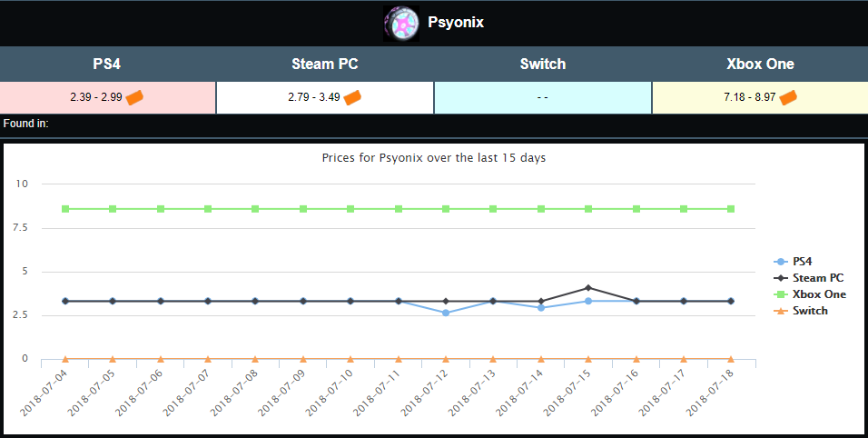868x438 pixels.
Task: Click the Switch triangle marker on 2018-07-14
Action: point(541,359)
